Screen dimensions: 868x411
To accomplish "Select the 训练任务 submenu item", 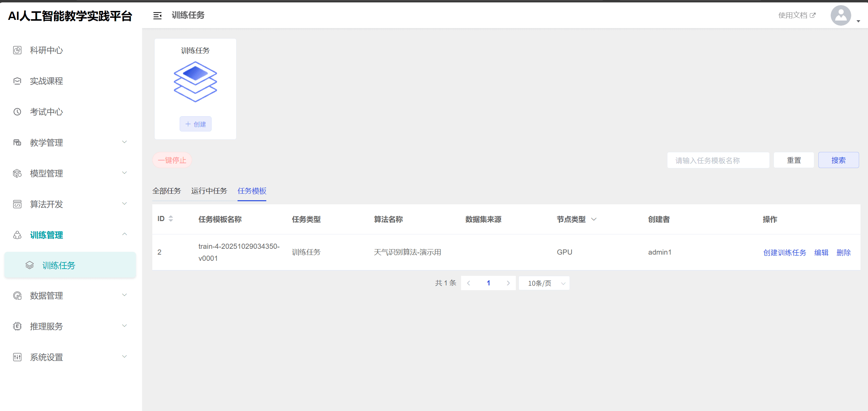I will pyautogui.click(x=59, y=266).
